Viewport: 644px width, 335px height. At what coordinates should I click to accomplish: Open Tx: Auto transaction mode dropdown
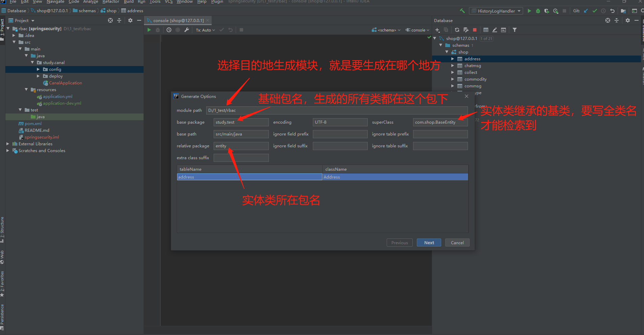coord(205,30)
